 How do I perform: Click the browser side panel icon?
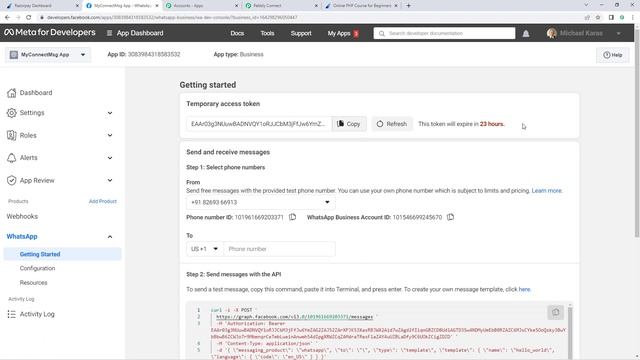pos(611,17)
